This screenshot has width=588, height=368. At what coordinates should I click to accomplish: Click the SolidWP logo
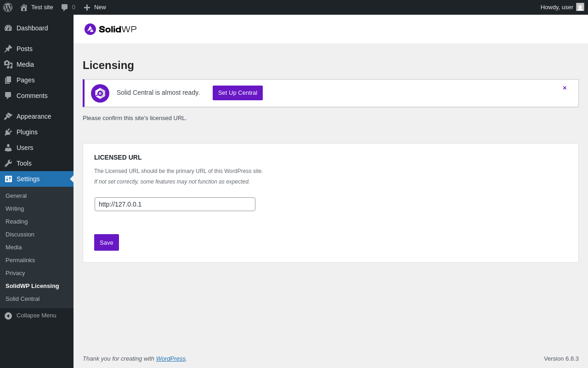pyautogui.click(x=111, y=29)
